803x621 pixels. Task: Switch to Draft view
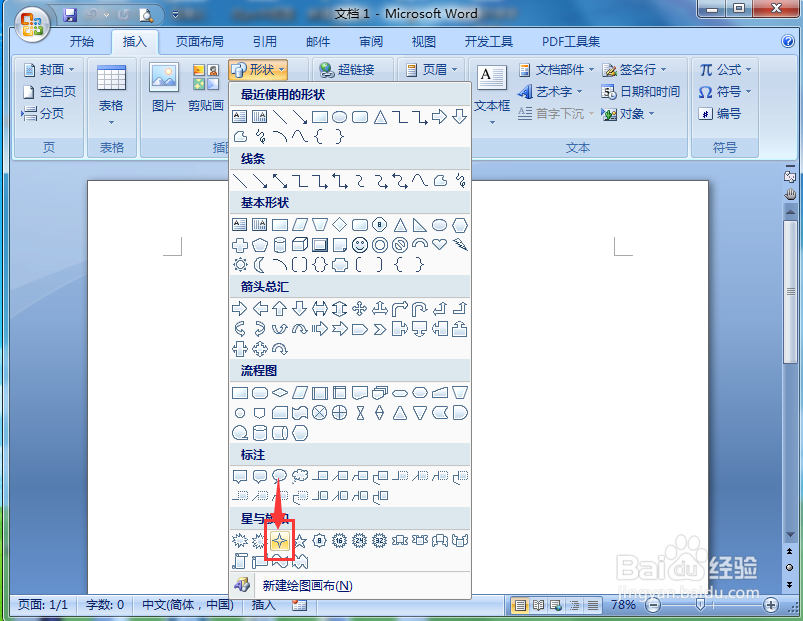click(593, 606)
